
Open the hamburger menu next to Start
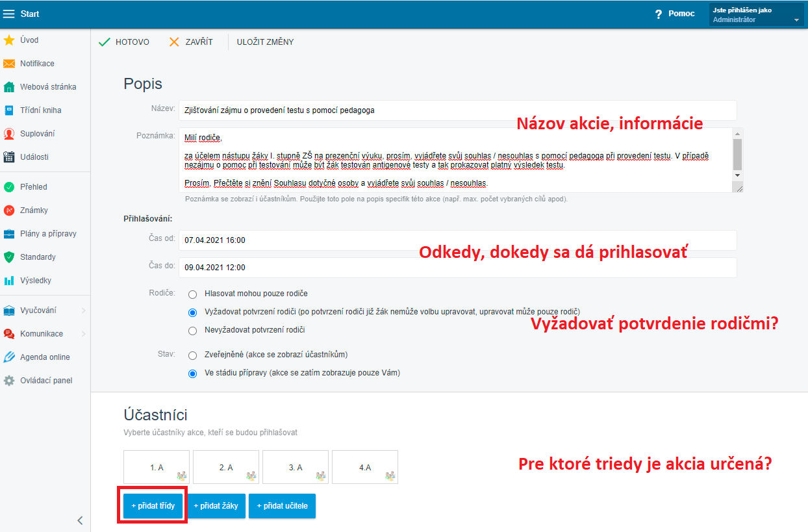coord(9,14)
